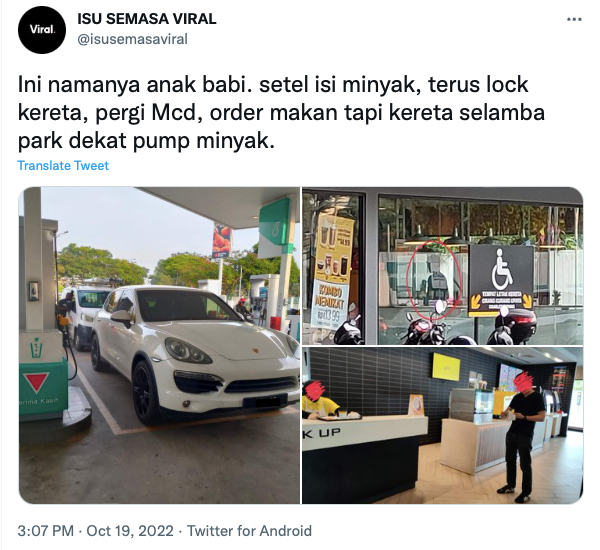Click the yellow menu screen in counter photo

point(447,367)
